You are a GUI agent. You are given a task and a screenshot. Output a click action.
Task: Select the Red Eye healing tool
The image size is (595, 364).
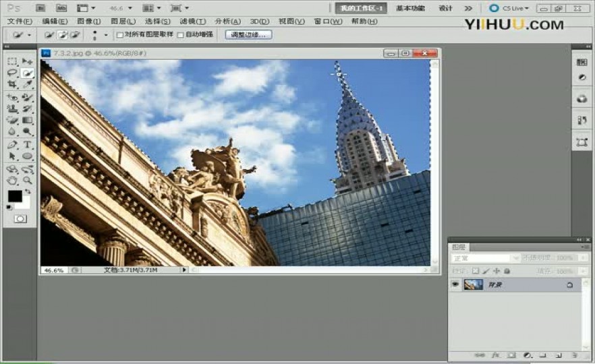click(x=13, y=98)
